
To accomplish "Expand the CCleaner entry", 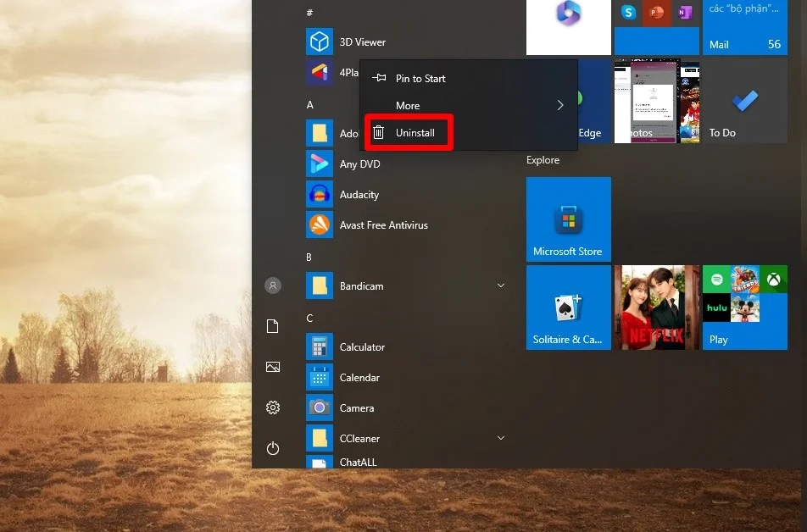I will (501, 438).
